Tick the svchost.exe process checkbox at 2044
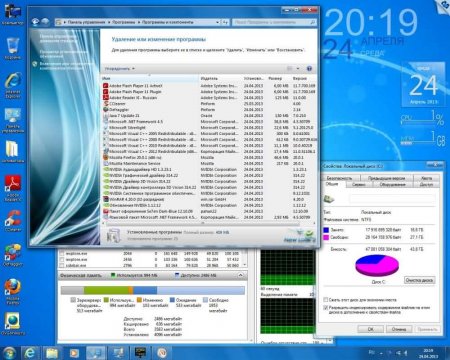Screen dimensions: 450x360 coord(62,253)
